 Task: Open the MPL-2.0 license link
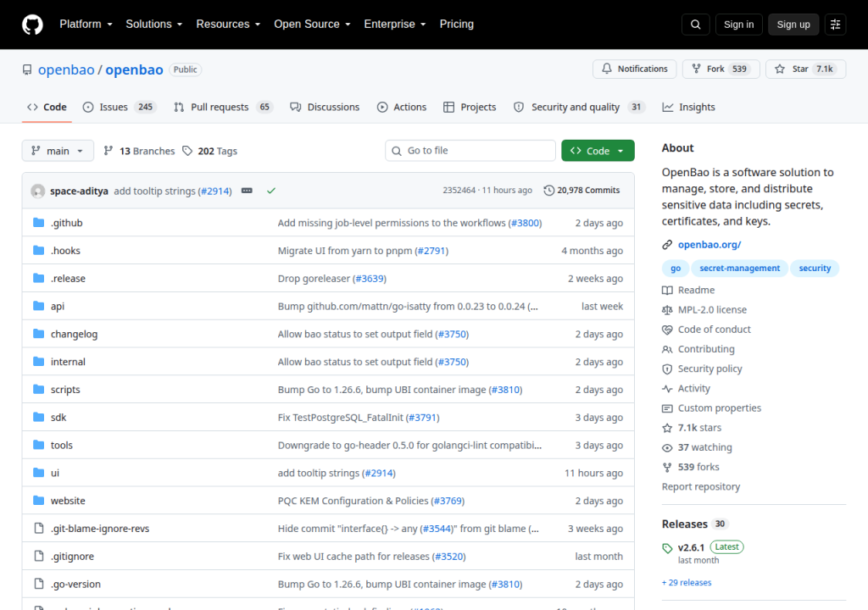[704, 309]
